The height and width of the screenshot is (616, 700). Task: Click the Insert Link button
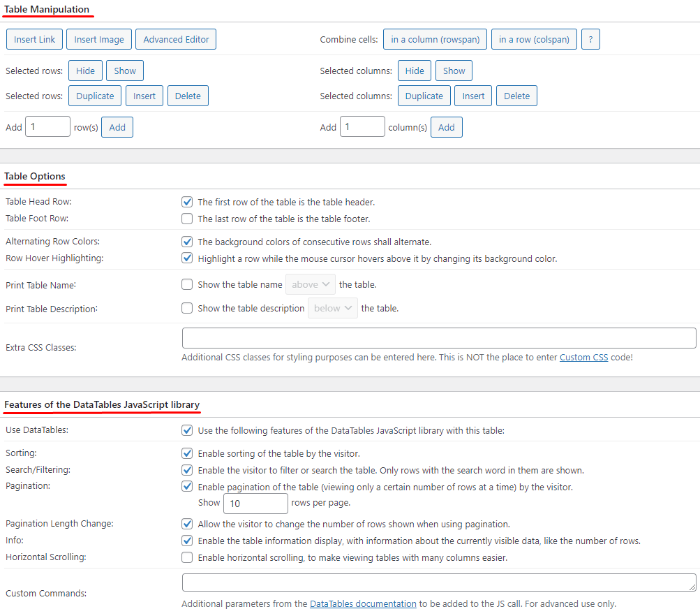(34, 39)
